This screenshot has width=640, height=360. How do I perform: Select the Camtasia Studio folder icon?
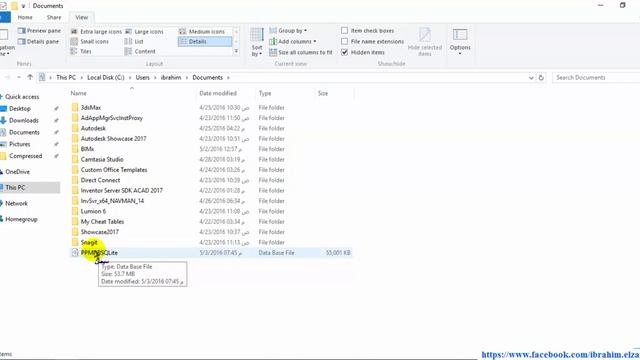pos(75,159)
